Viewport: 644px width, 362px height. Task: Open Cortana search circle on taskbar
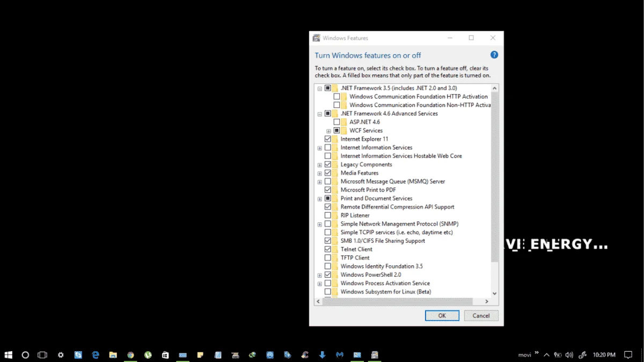click(25, 355)
